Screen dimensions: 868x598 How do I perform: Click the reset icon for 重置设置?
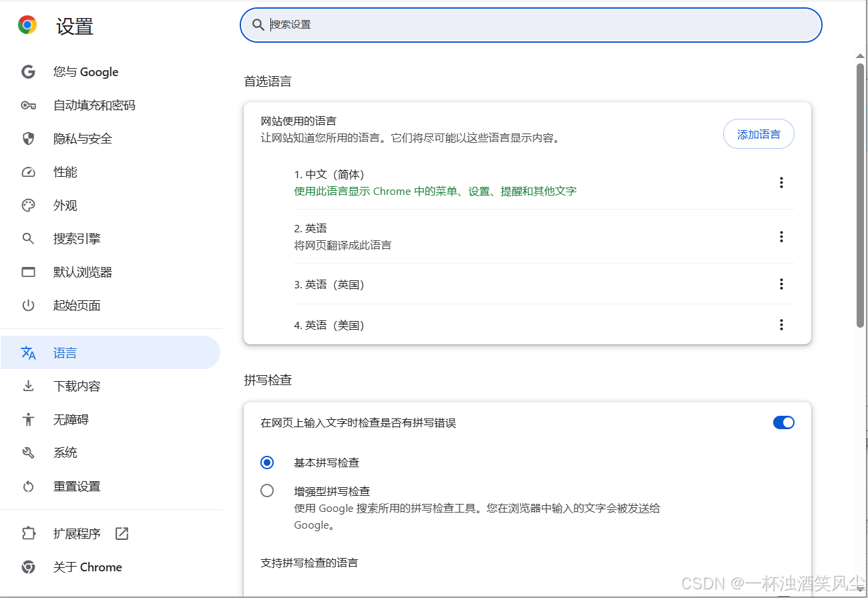[x=28, y=487]
